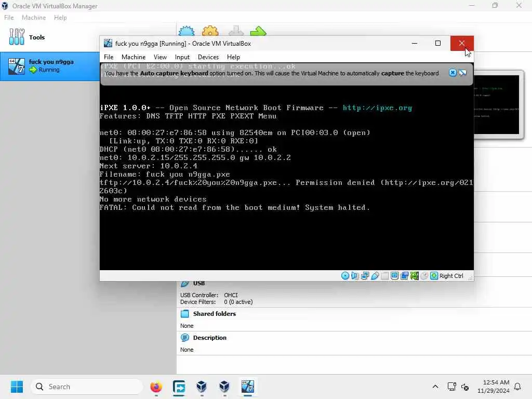The height and width of the screenshot is (399, 532).
Task: Click the optical disk activity status icon
Action: [345, 276]
